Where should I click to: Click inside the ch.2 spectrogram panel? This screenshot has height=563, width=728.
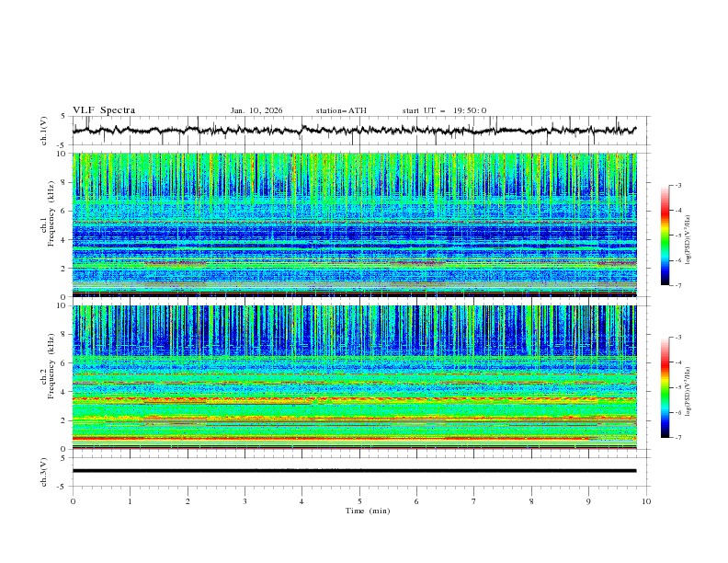pyautogui.click(x=358, y=376)
